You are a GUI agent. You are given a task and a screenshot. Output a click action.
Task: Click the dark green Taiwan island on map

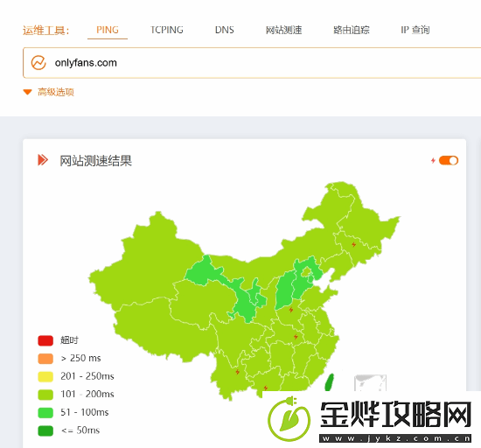(329, 382)
